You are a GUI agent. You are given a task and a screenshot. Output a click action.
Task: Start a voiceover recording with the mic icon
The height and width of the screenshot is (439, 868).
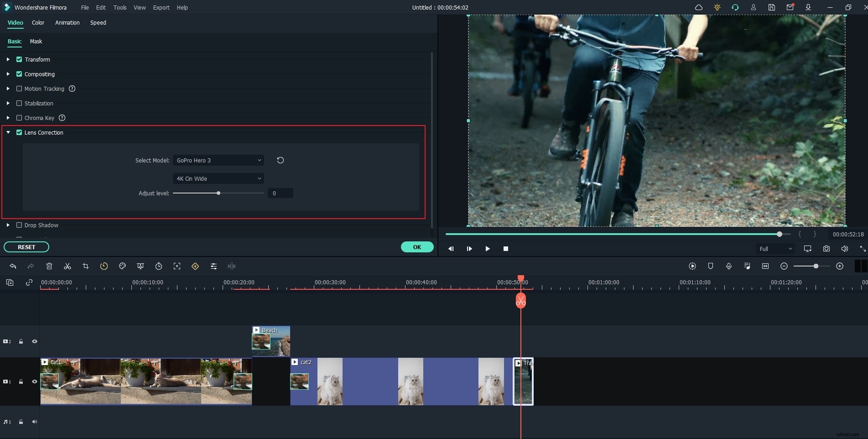tap(728, 266)
